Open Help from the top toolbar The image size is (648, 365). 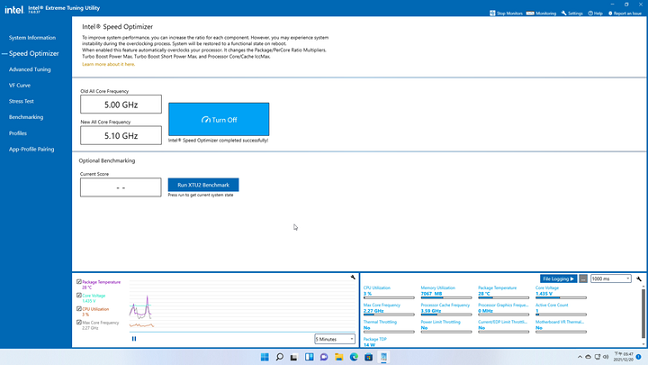tap(595, 13)
